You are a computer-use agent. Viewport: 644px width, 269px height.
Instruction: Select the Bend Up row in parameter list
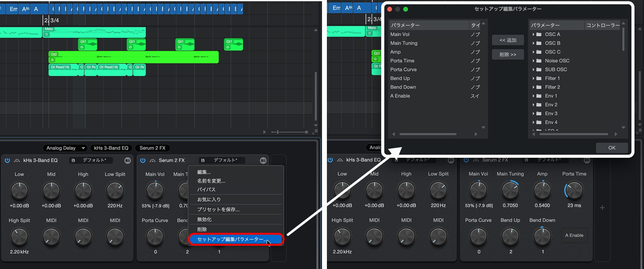pos(400,78)
